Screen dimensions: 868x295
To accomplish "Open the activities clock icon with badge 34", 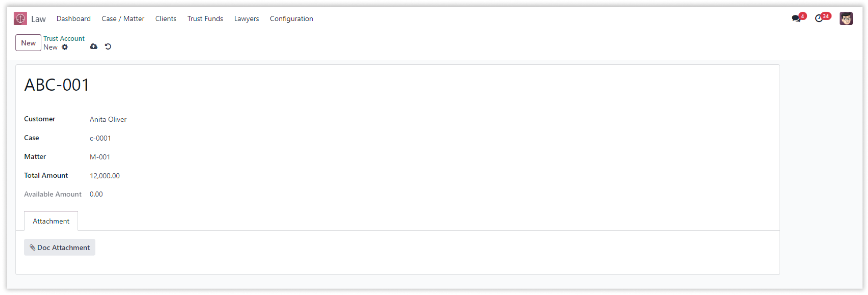I will [x=820, y=18].
